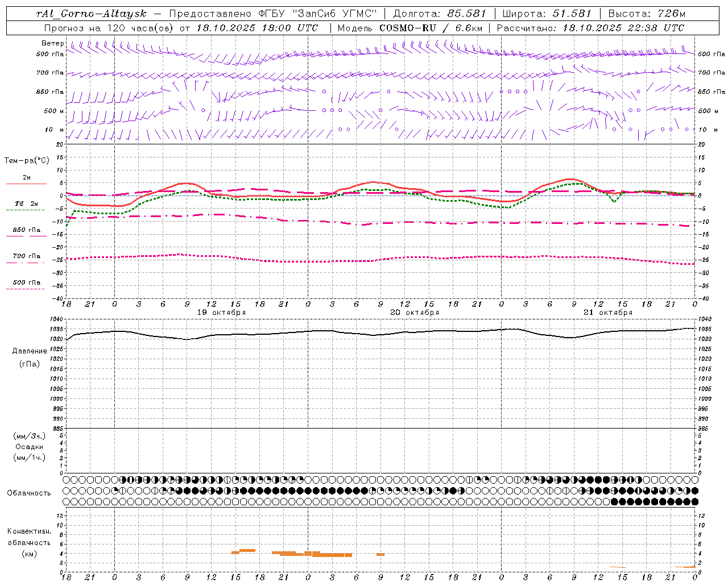The image size is (728, 582).
Task: Click the elevation value 726м
Action: (x=671, y=14)
